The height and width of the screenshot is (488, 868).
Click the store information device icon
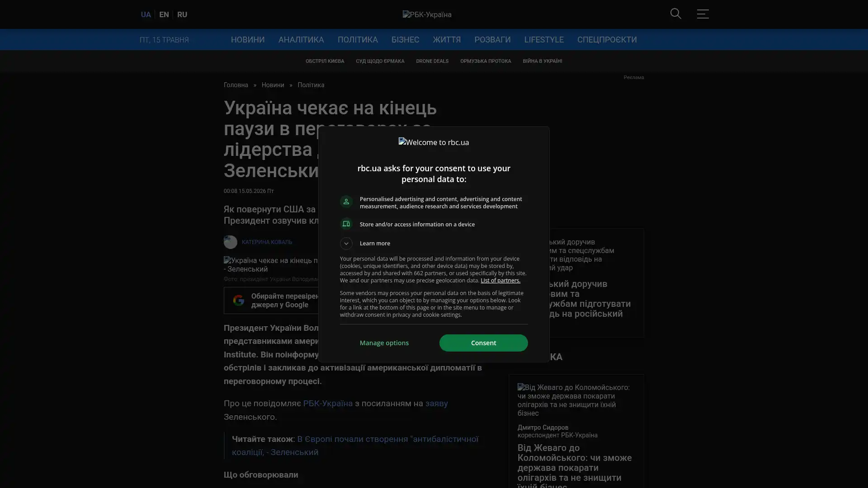pyautogui.click(x=346, y=224)
